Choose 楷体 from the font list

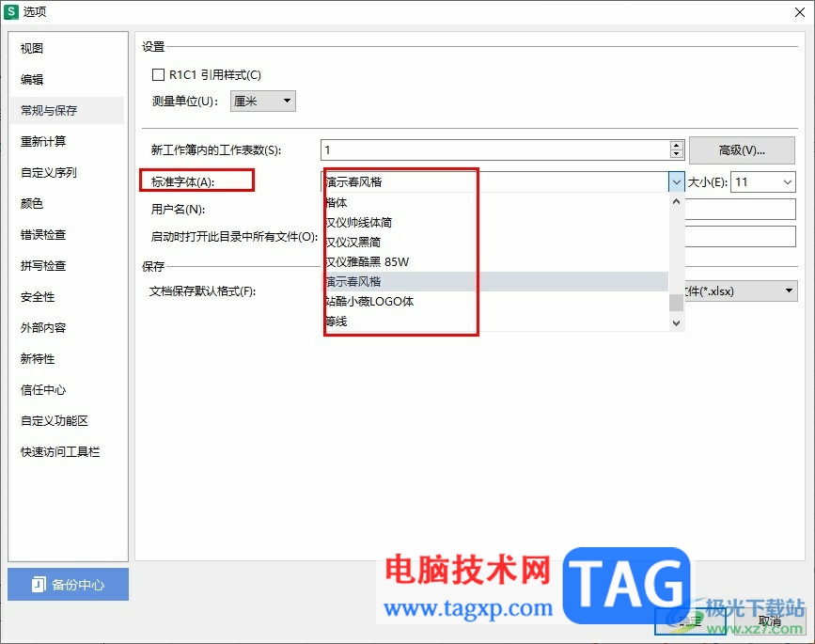pyautogui.click(x=495, y=203)
